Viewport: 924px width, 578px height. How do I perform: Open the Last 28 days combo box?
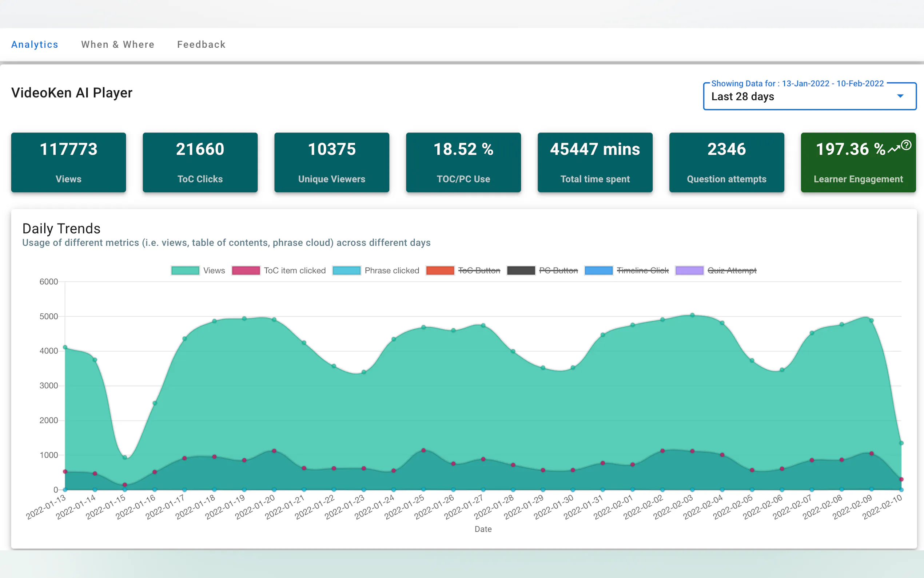[x=802, y=96]
